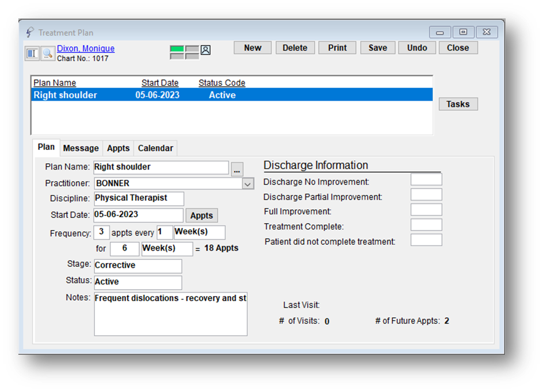This screenshot has width=543, height=392.
Task: Click the ellipsis button beside Plan Name
Action: 237,169
